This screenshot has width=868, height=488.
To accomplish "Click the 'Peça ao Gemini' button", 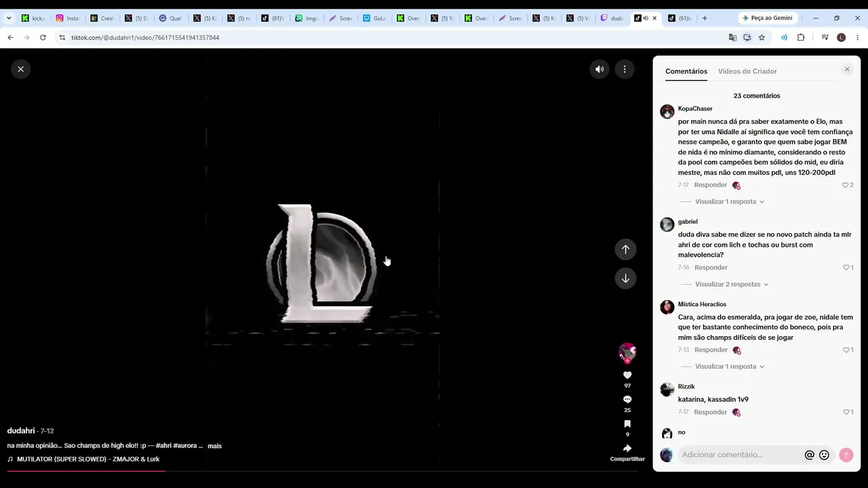I will click(x=766, y=18).
